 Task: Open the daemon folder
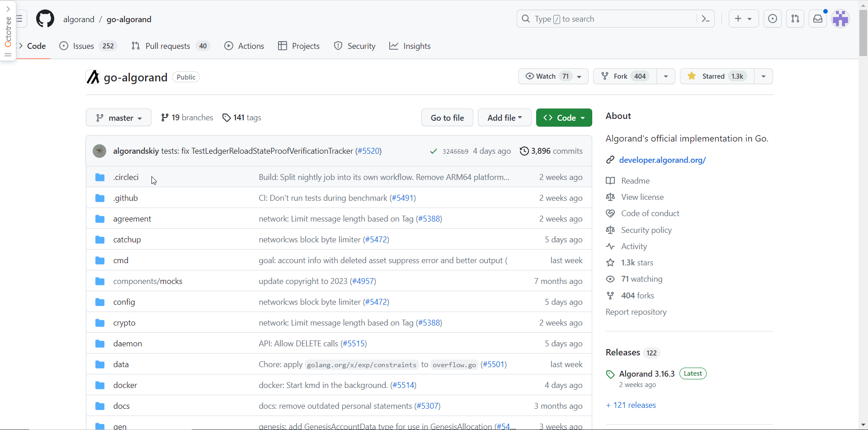127,343
